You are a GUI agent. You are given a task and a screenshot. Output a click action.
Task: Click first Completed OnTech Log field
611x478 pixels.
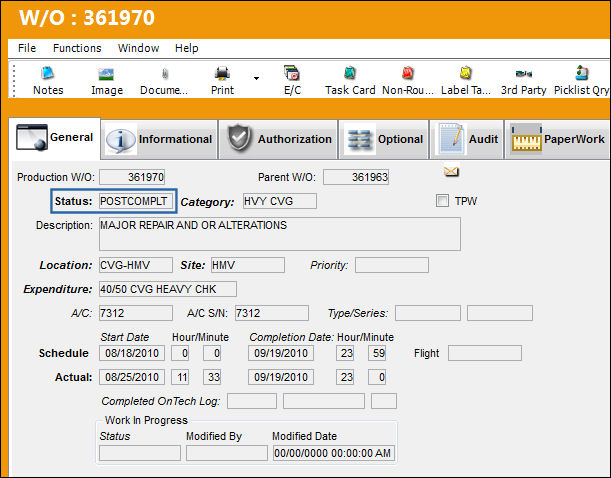[x=252, y=401]
